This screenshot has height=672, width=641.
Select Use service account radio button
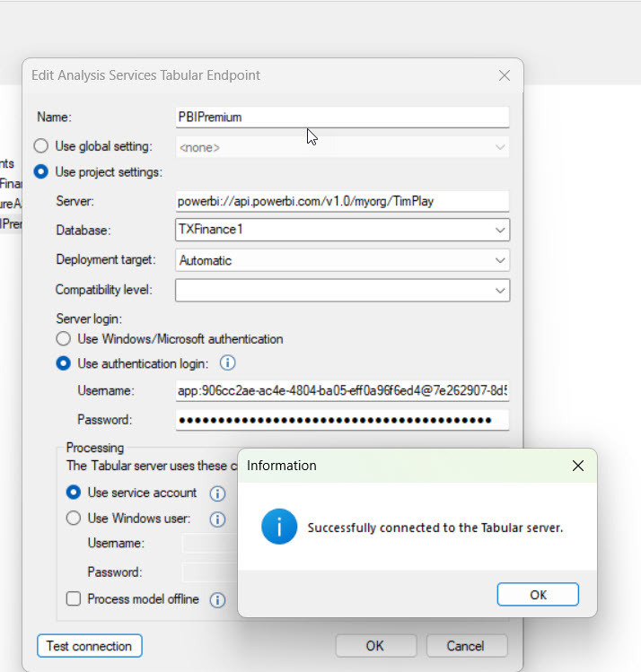click(74, 493)
